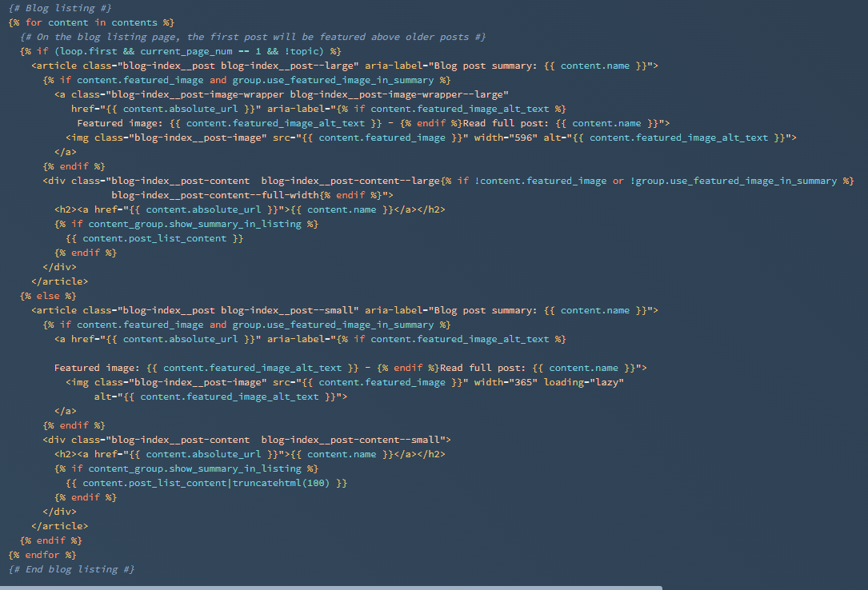
Task: Click the featured_image_alt_text variable in aria-label
Action: click(474, 108)
